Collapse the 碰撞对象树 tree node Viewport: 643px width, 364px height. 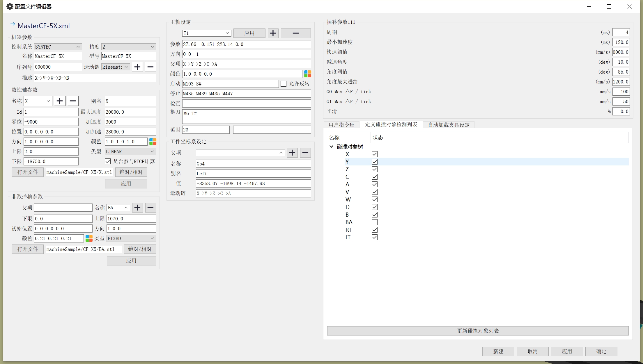tap(331, 147)
